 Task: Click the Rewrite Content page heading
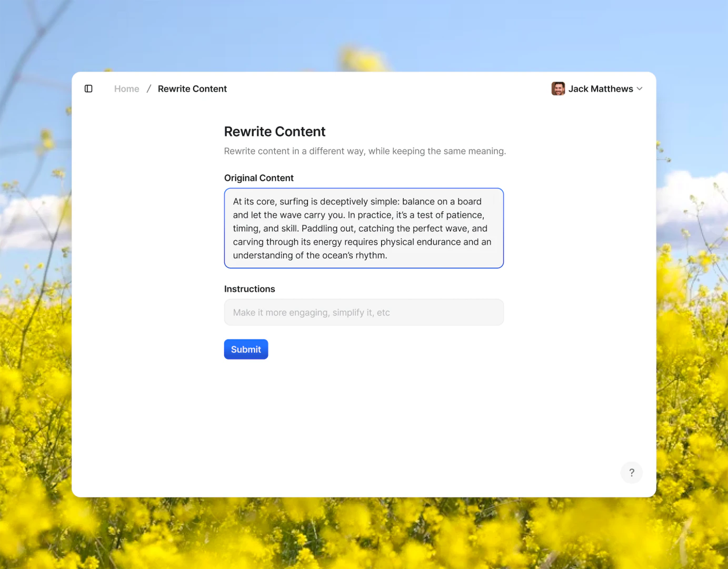pos(274,131)
